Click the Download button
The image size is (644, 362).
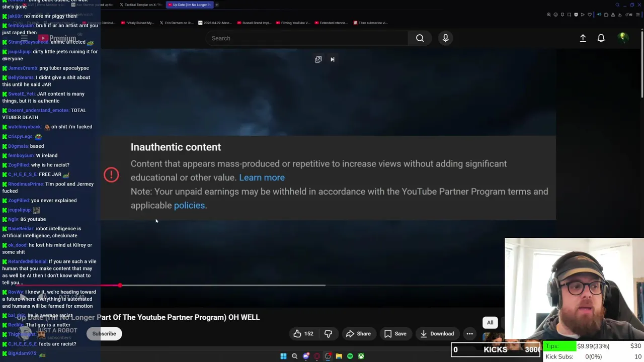437,333
